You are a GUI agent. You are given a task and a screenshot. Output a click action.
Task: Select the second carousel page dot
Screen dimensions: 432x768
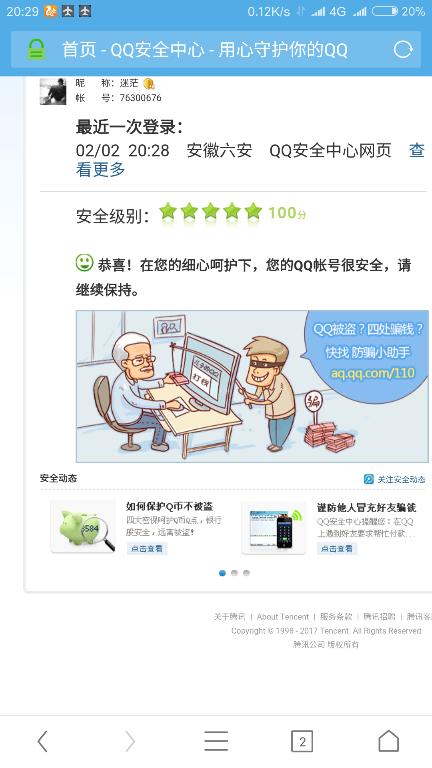[x=234, y=573]
